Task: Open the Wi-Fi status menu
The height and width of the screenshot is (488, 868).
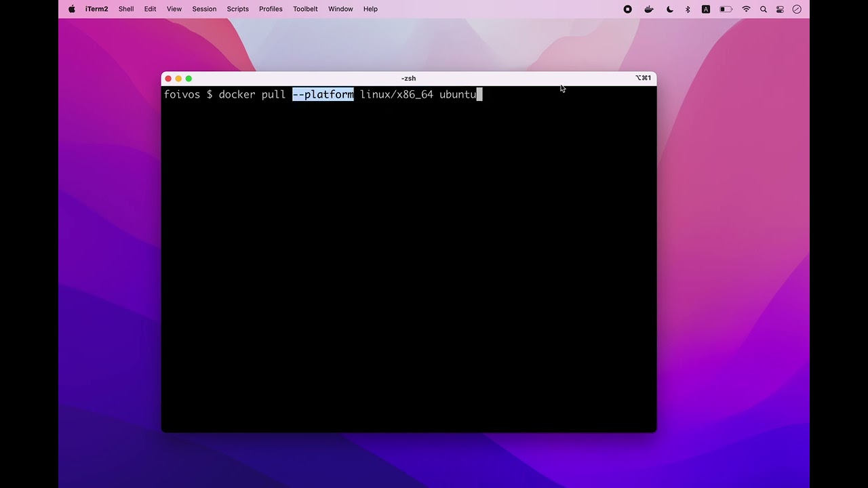Action: coord(746,9)
